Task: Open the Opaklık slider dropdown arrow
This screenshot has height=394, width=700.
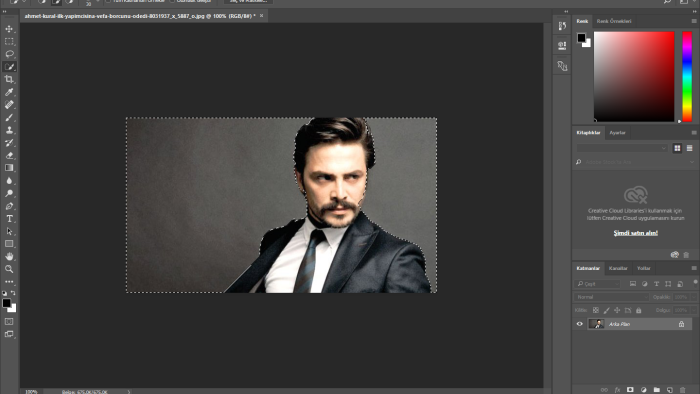Action: (x=693, y=297)
